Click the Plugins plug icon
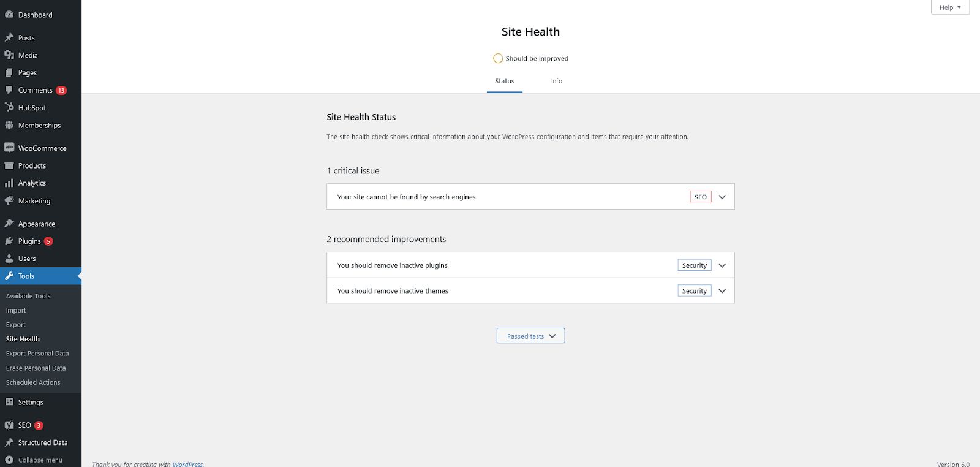The image size is (980, 467). pyautogui.click(x=9, y=241)
